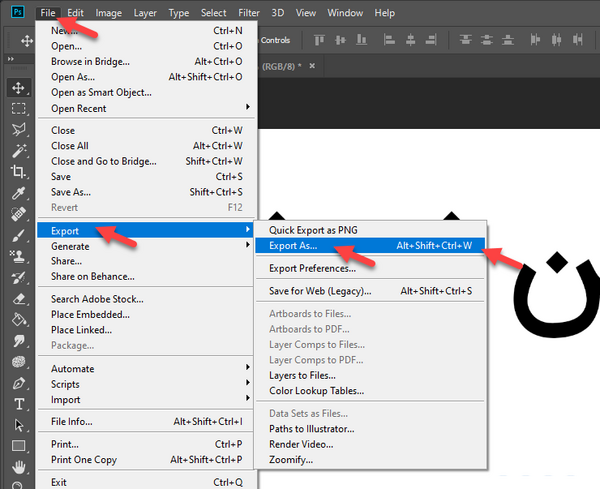The image size is (600, 489).
Task: Click Distribute top edges icon
Action: click(x=466, y=39)
